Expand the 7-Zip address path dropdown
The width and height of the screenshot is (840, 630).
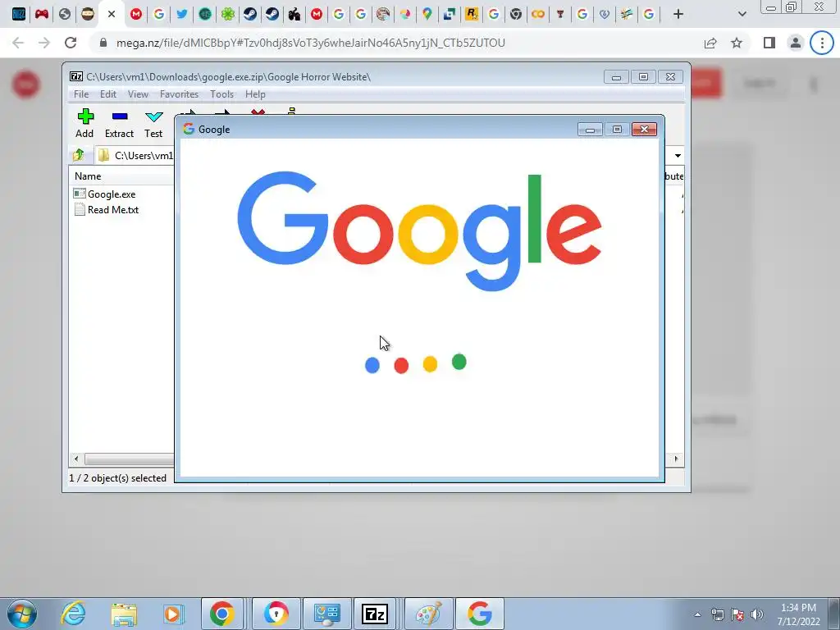pyautogui.click(x=678, y=155)
